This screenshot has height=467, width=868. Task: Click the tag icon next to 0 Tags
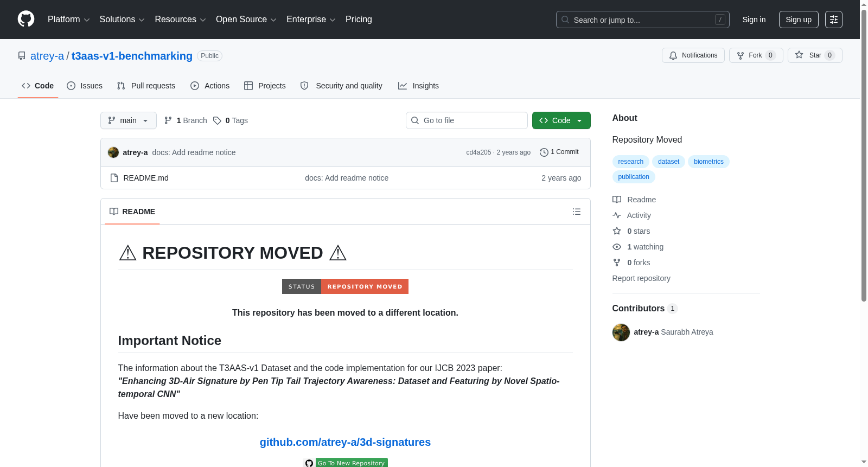click(217, 120)
